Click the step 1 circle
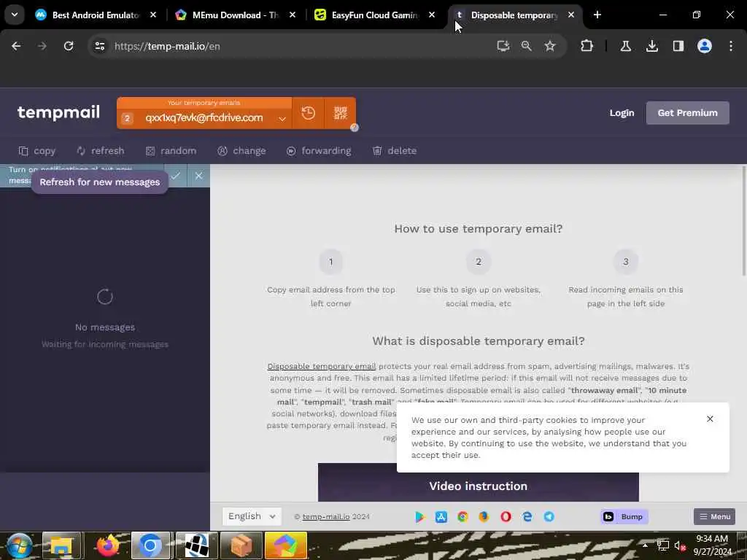Image resolution: width=747 pixels, height=560 pixels. [330, 262]
